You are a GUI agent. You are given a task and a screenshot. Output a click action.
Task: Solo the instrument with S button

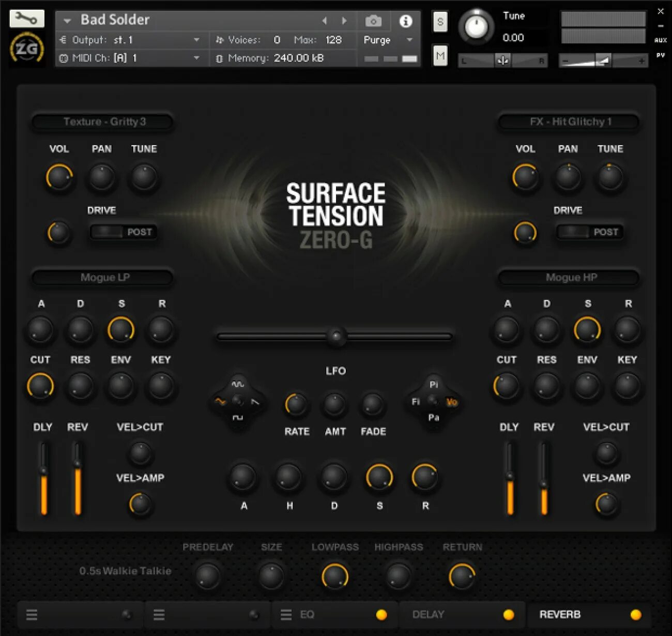[x=440, y=22]
